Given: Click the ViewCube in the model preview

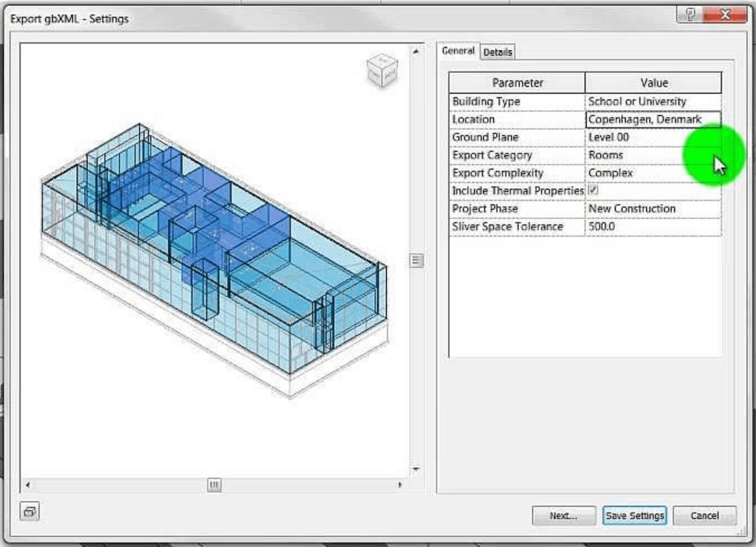Looking at the screenshot, I should click(383, 71).
